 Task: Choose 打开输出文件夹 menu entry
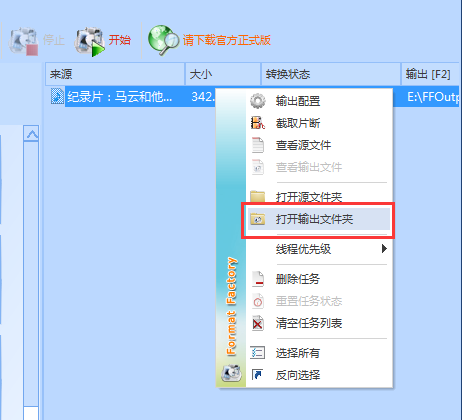tap(319, 219)
